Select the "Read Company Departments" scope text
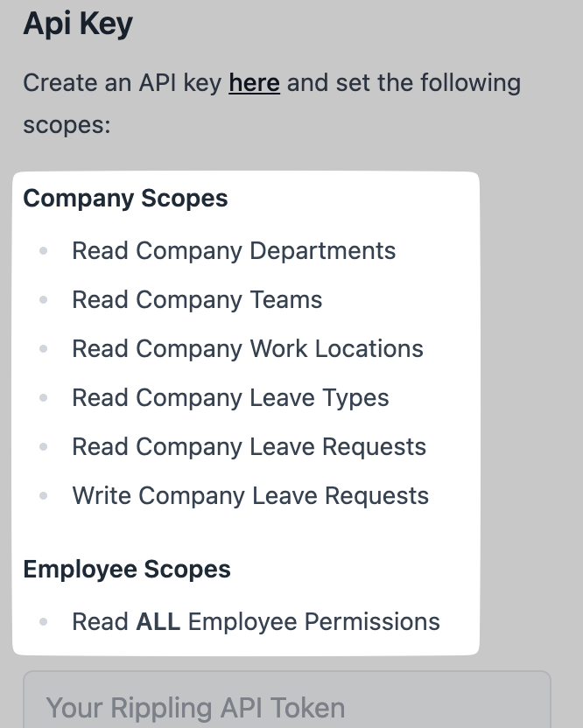 click(234, 250)
